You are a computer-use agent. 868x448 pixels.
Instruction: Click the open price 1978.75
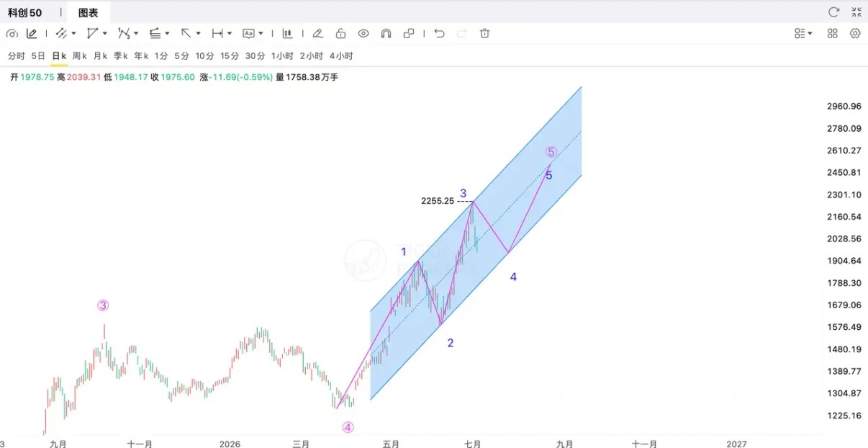coord(37,77)
